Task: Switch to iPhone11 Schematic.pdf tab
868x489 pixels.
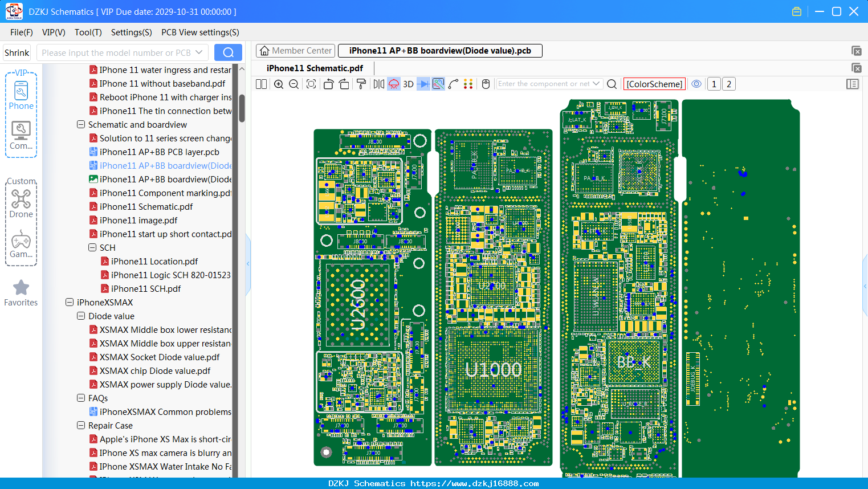Action: coord(315,68)
